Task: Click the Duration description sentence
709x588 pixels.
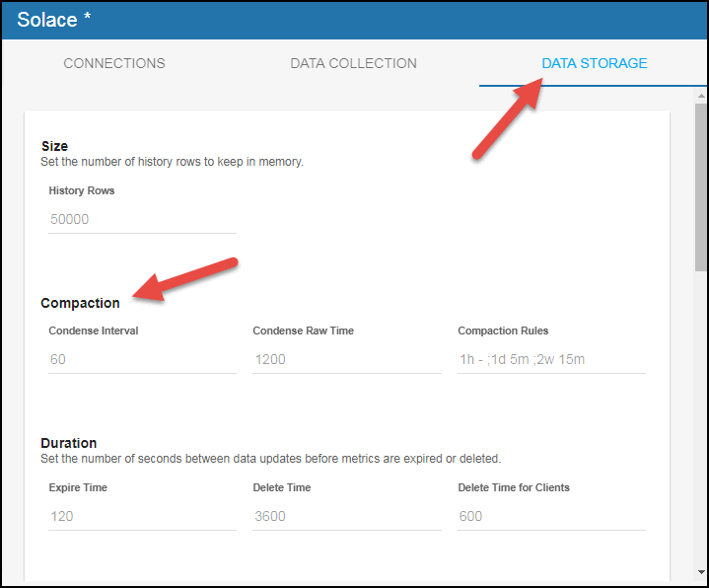Action: [270, 459]
